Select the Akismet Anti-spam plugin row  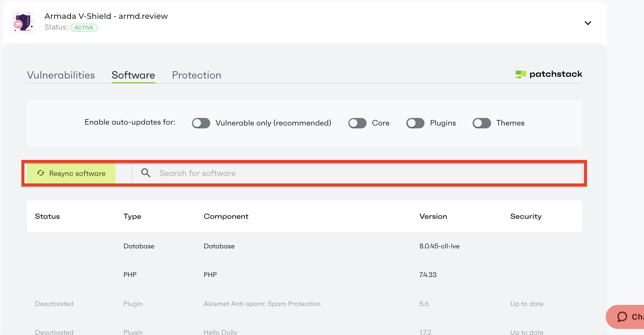262,304
